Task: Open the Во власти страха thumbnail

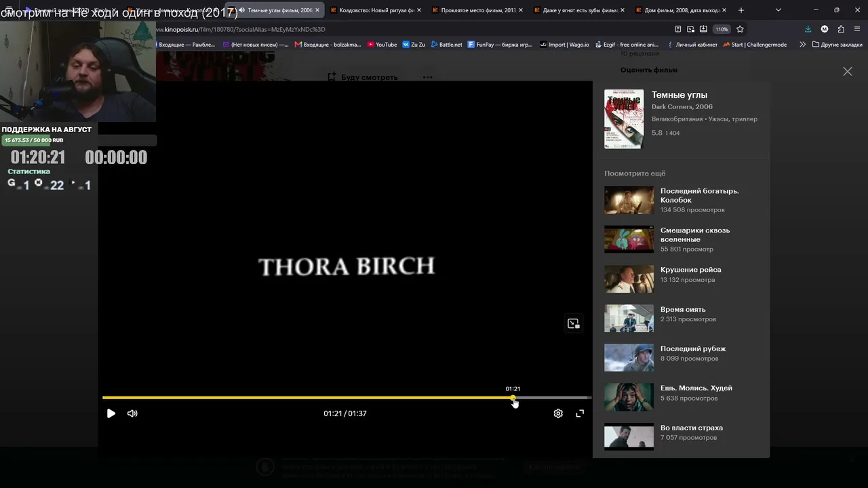Action: click(x=629, y=437)
